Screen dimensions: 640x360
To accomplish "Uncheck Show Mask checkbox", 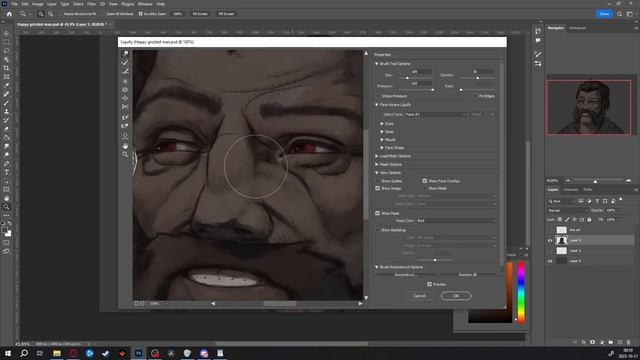I will pos(378,213).
